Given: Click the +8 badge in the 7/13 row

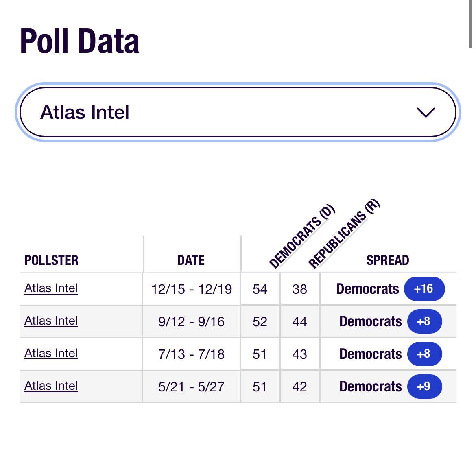Looking at the screenshot, I should coord(424,354).
